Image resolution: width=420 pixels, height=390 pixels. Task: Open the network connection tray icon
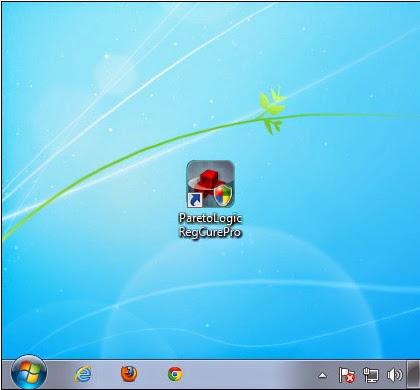click(371, 375)
